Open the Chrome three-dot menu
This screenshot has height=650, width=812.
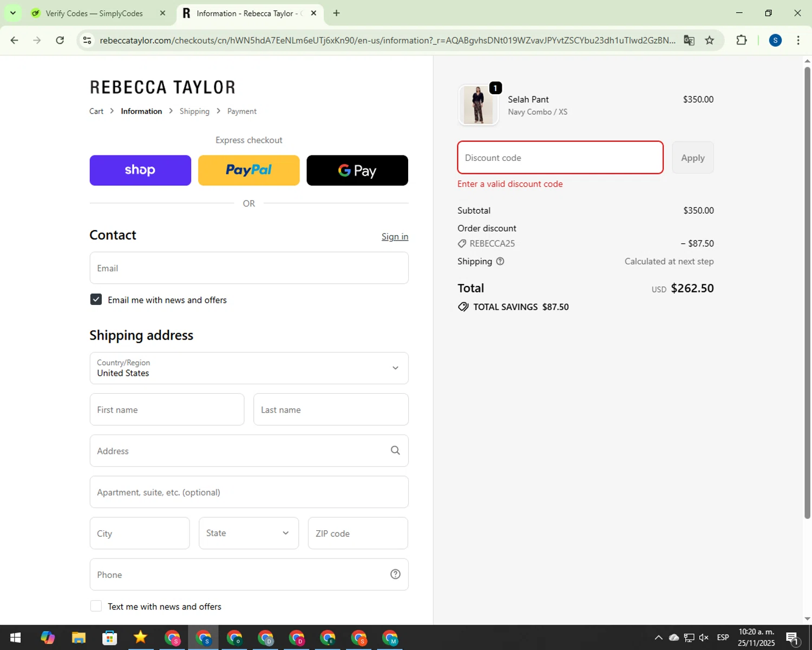(798, 40)
